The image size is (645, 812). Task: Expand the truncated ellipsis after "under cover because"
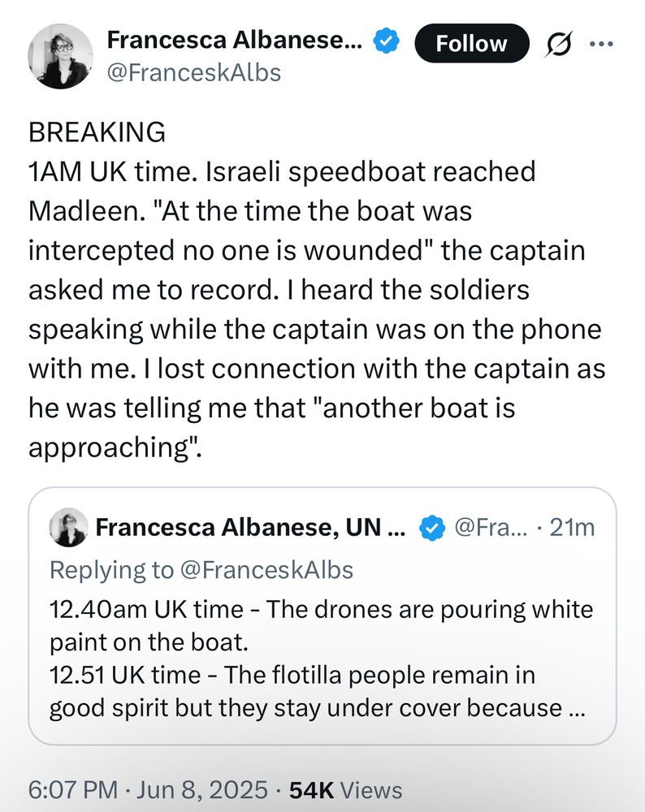pos(574,707)
